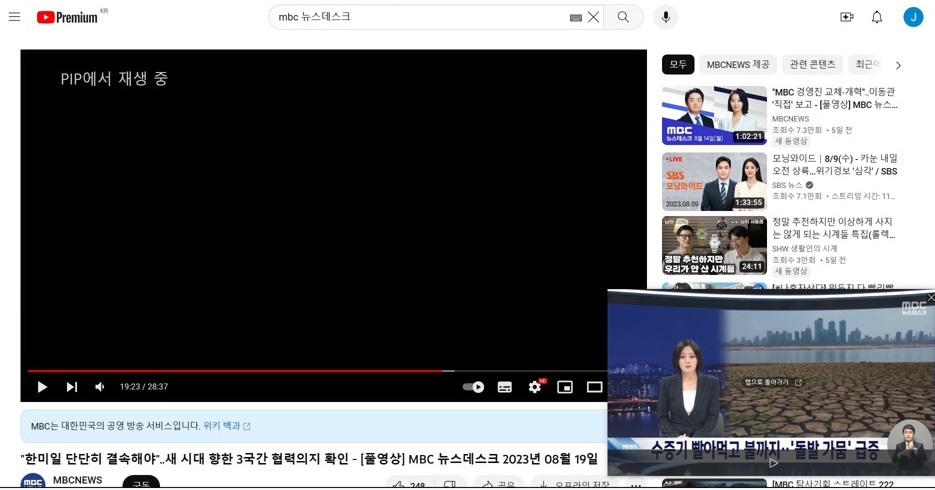935x490 pixels.
Task: Show more chips with right chevron
Action: [x=898, y=65]
